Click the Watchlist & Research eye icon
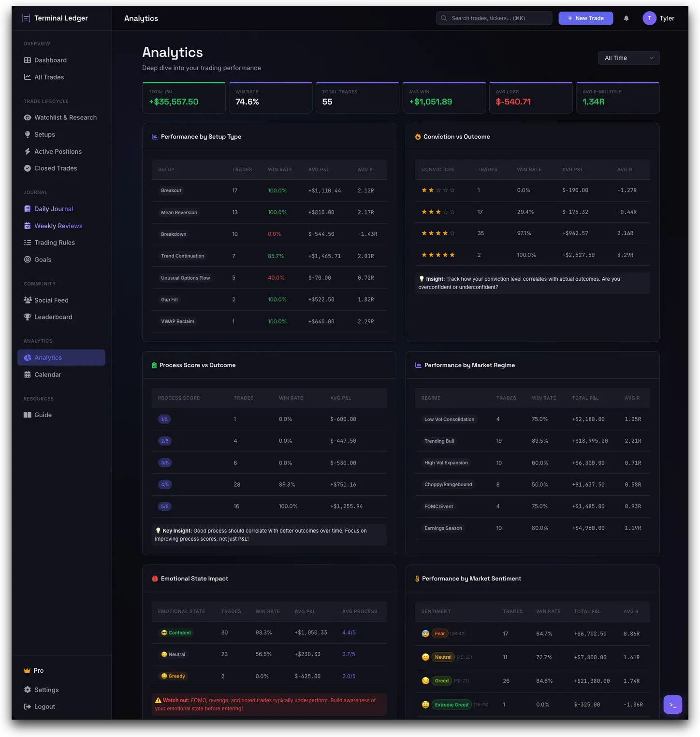Screen dimensions: 700x737 coord(27,117)
